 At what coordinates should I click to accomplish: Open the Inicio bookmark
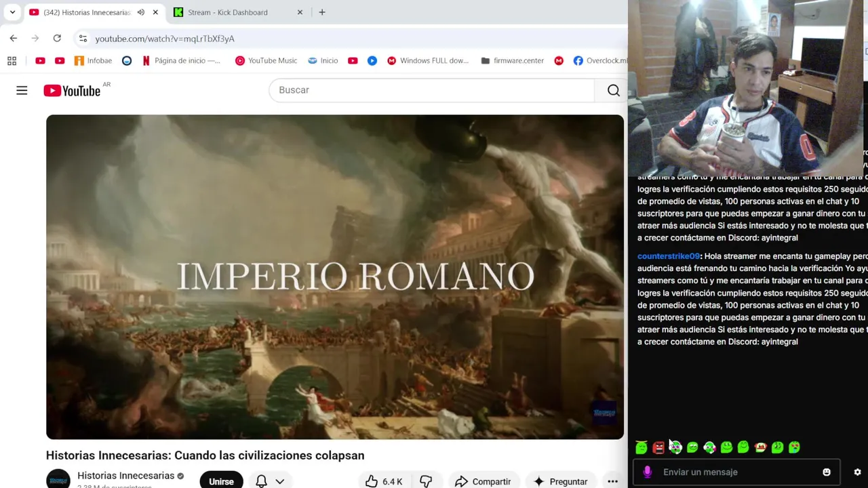pyautogui.click(x=323, y=61)
